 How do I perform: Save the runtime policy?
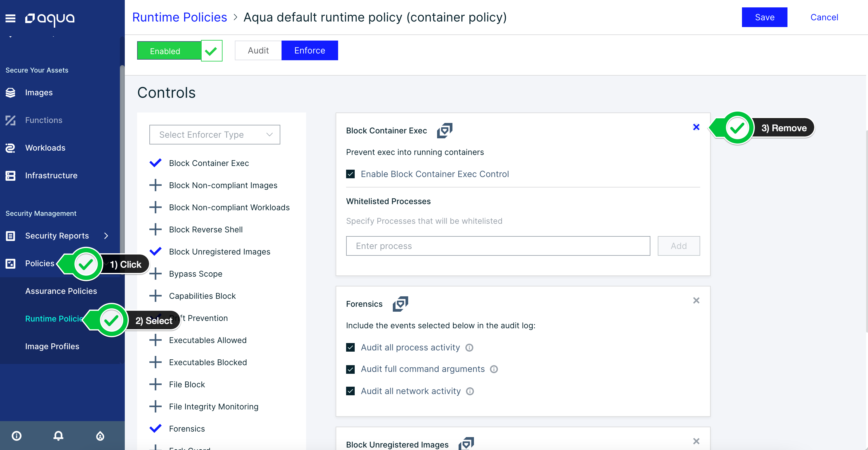pyautogui.click(x=764, y=17)
